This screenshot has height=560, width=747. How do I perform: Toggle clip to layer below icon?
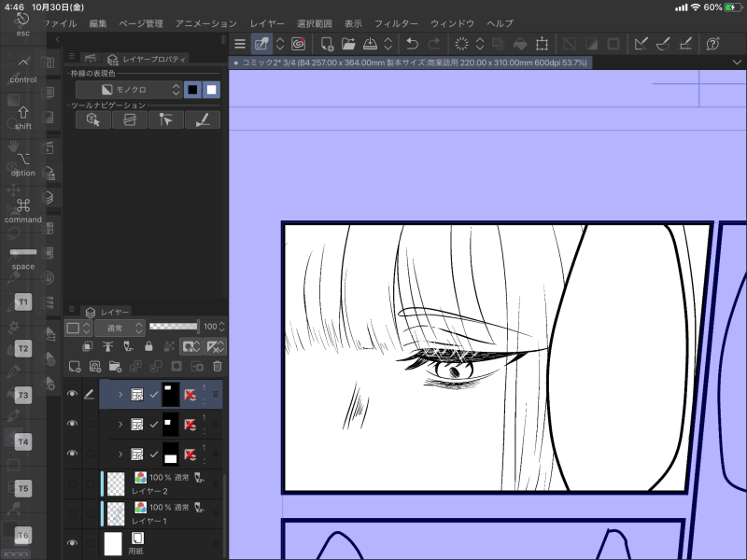pos(87,346)
